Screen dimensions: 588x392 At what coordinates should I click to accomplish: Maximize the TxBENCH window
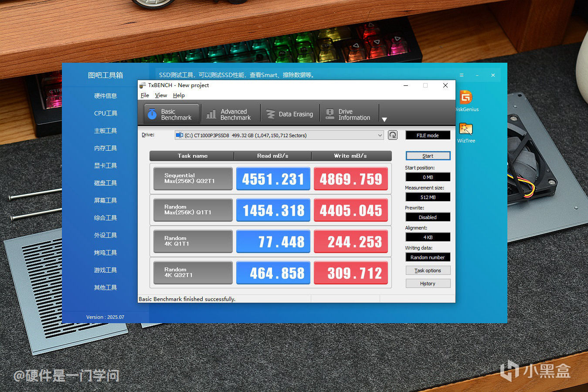point(425,85)
